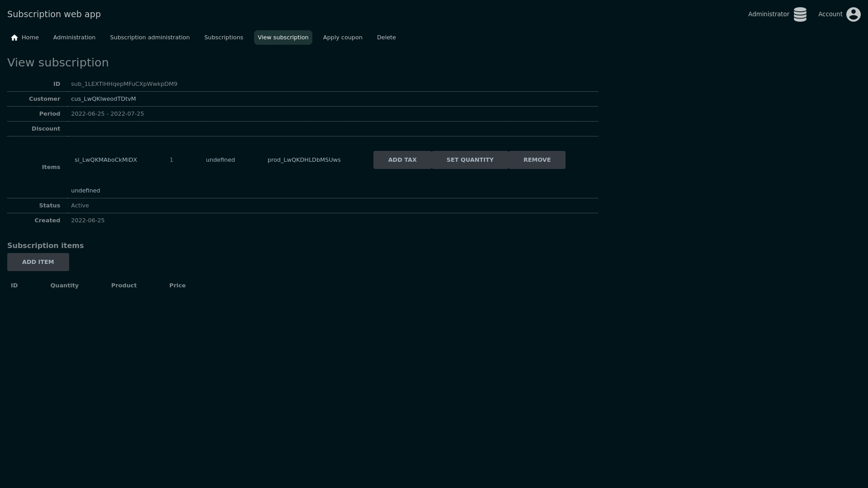Click the Subscription web app title

pos(54,14)
